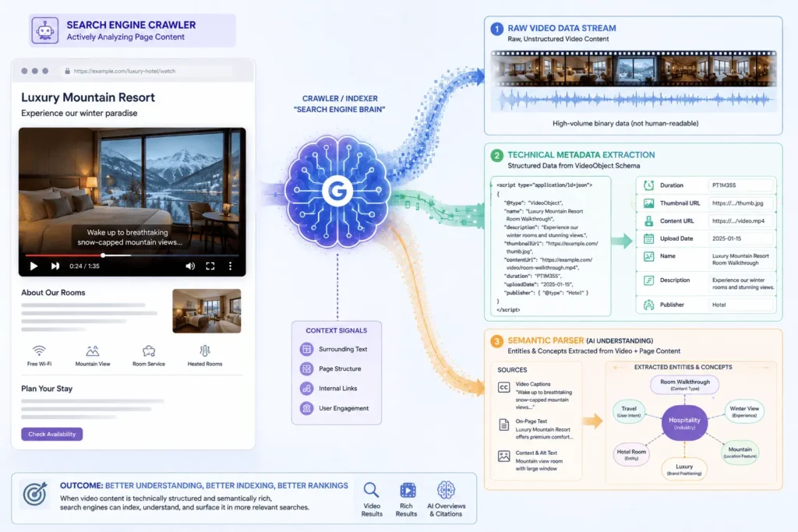Viewport: 798px width, 532px height.
Task: Click the Context & Alt Text image icon
Action: click(503, 456)
